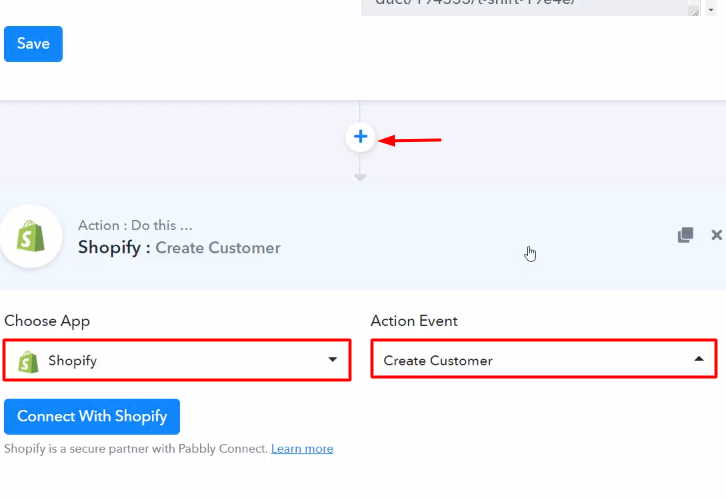
Task: Open the Learn more link
Action: (x=302, y=449)
